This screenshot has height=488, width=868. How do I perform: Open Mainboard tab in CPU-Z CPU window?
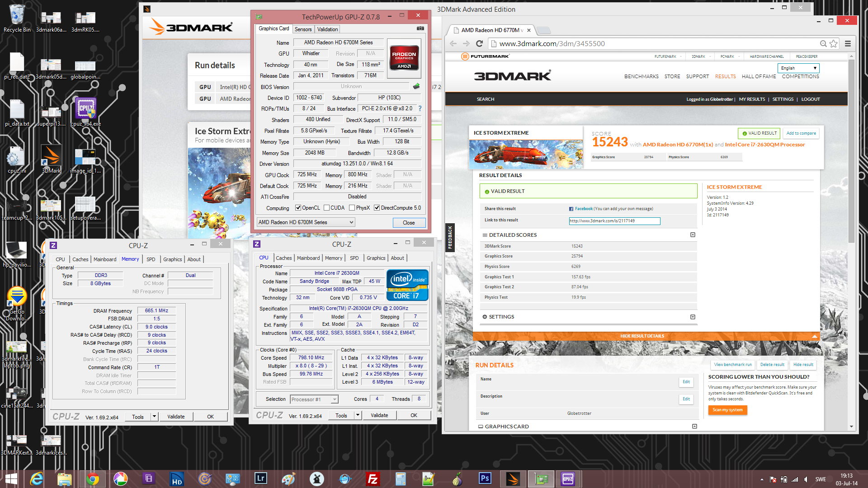(308, 258)
